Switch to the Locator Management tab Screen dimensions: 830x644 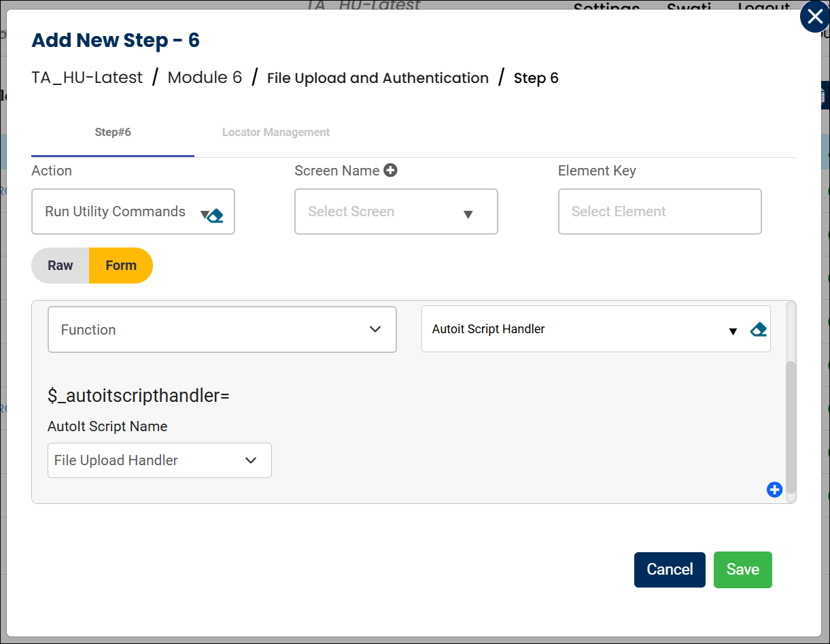pyautogui.click(x=275, y=133)
